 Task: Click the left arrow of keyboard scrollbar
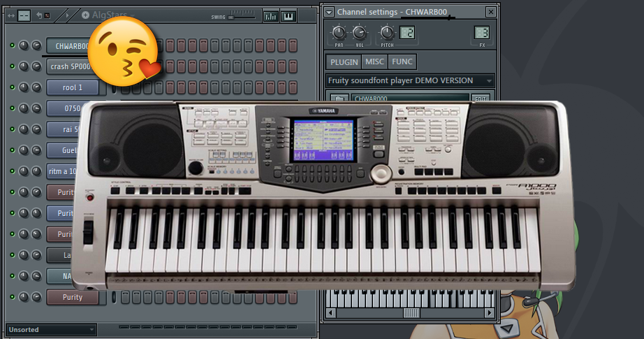pos(330,313)
